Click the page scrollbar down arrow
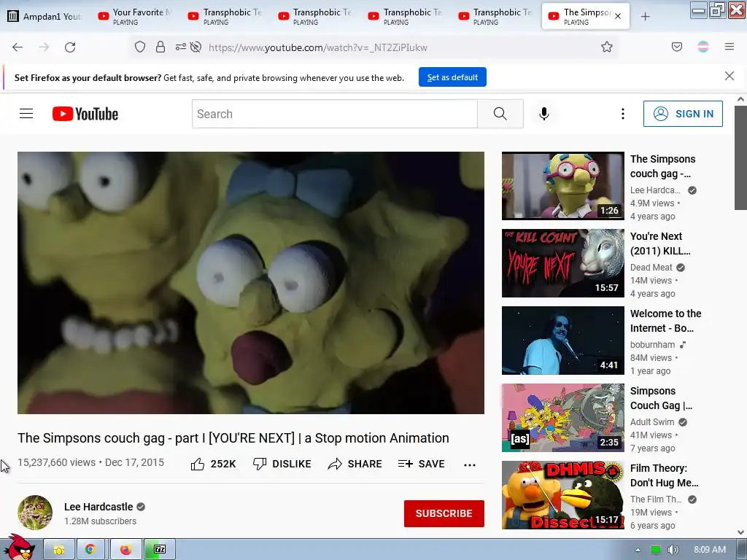 tap(740, 532)
